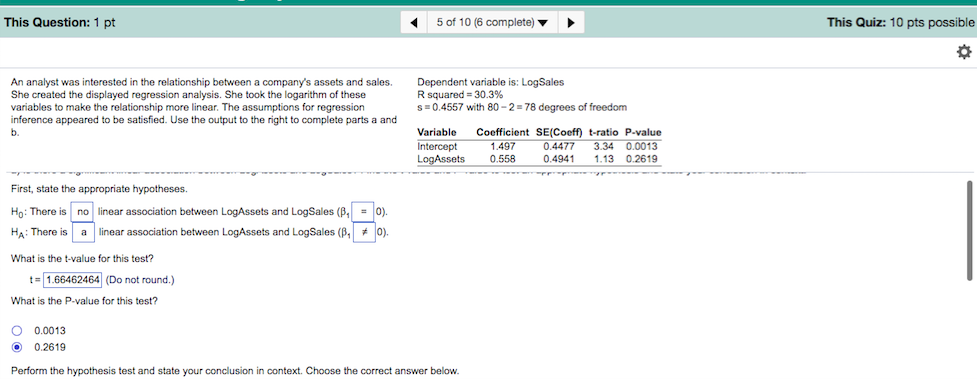Click 'First, state the appropriate hypotheses.' text
Viewport: 977px width, 380px height.
pyautogui.click(x=98, y=189)
